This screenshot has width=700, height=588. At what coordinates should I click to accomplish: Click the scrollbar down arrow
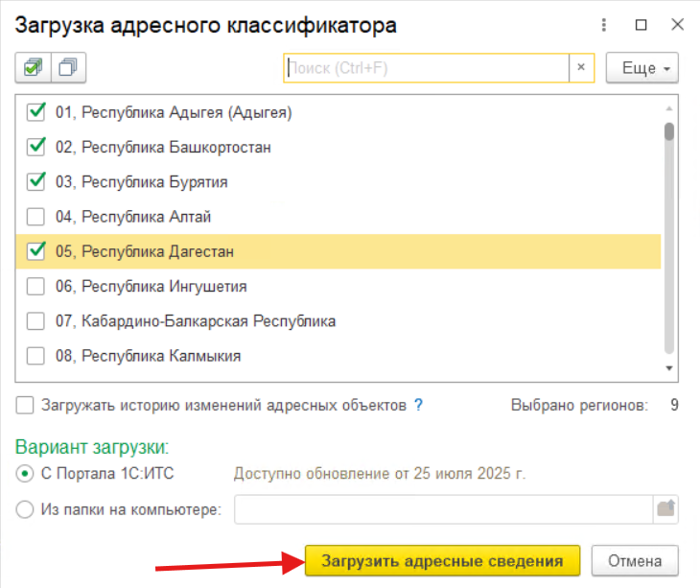point(668,368)
